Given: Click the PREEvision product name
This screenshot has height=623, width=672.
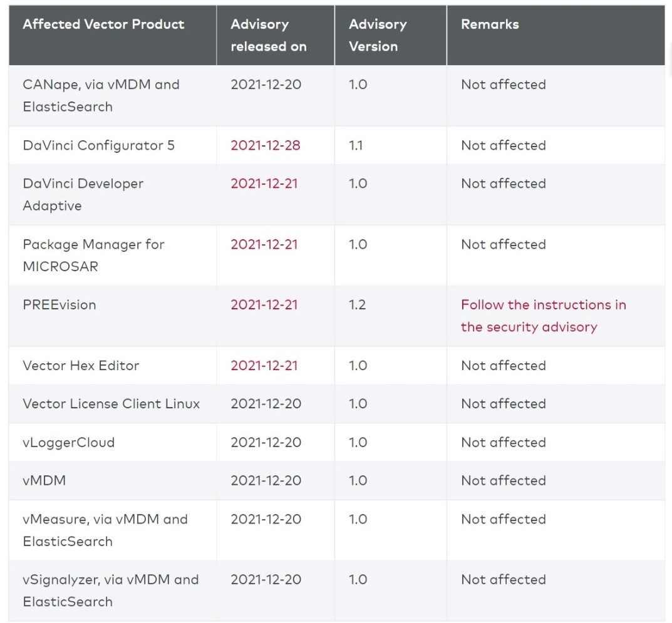Looking at the screenshot, I should point(59,305).
